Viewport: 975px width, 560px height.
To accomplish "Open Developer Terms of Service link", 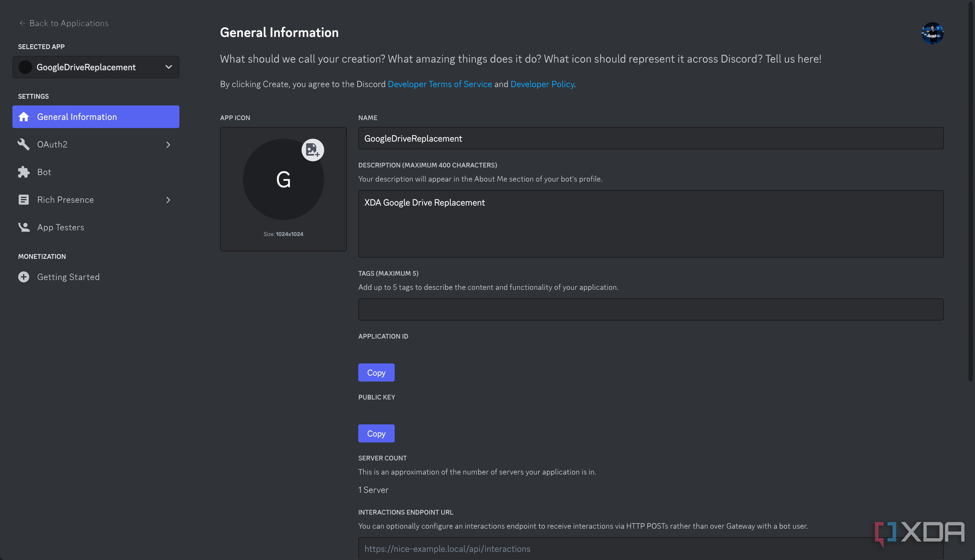I will click(x=440, y=84).
